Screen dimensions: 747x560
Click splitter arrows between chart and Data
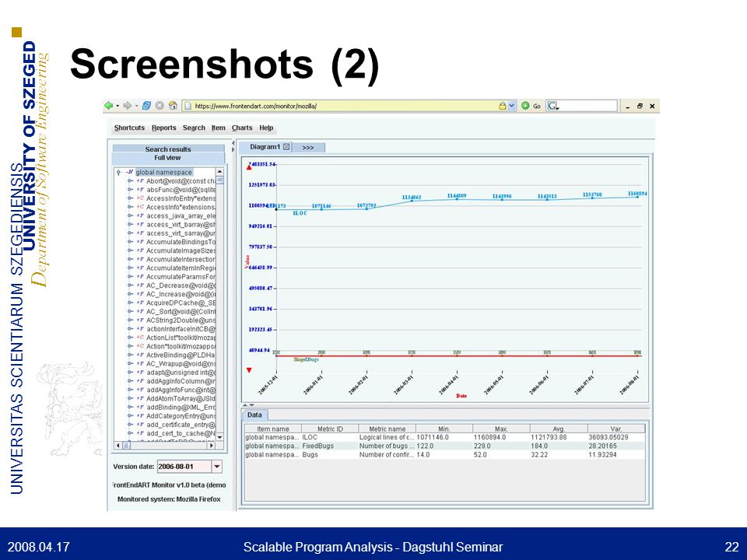coord(249,405)
